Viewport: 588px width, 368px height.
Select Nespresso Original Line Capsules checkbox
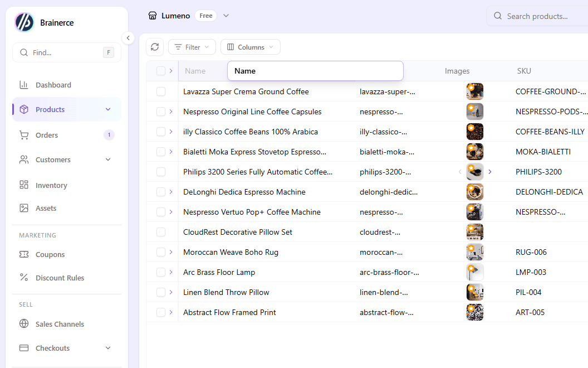[x=161, y=112]
